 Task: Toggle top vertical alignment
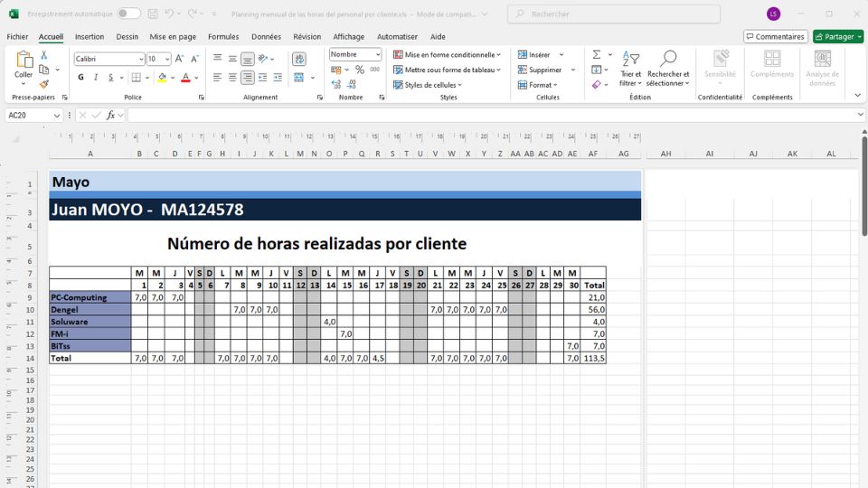tap(218, 59)
